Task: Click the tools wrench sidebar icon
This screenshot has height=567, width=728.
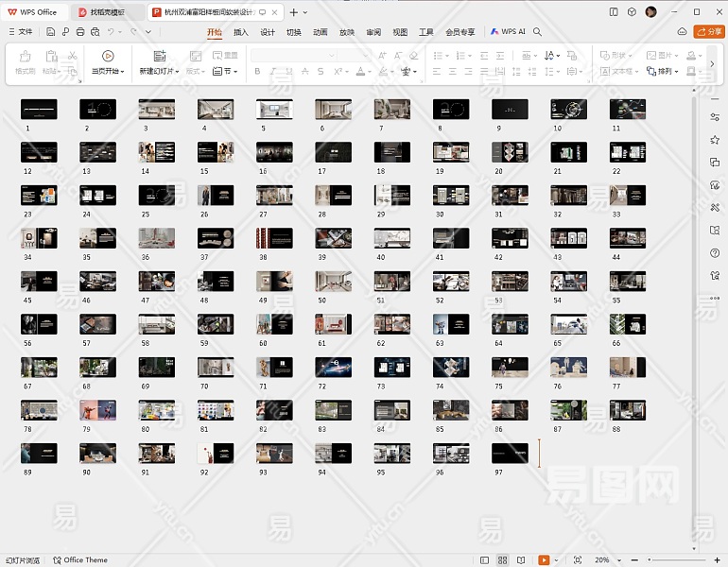Action: 715,207
